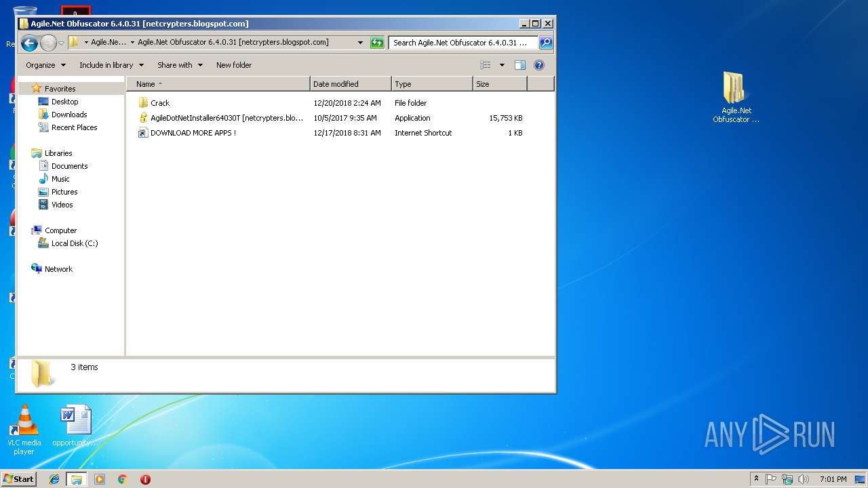Select the opportunity Word document on desktop
The width and height of the screenshot is (868, 488).
[75, 426]
